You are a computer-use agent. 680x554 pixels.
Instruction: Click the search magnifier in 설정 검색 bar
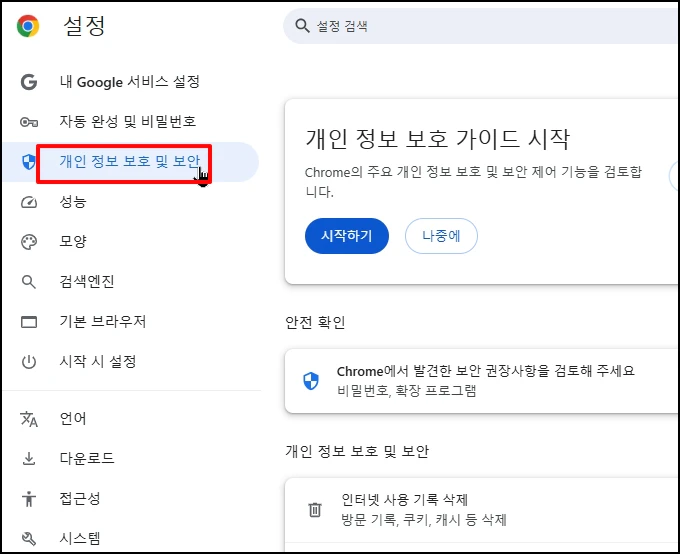point(302,26)
